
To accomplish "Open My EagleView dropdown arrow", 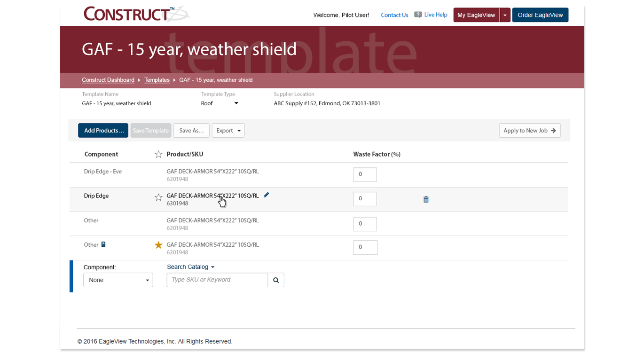I will (505, 15).
